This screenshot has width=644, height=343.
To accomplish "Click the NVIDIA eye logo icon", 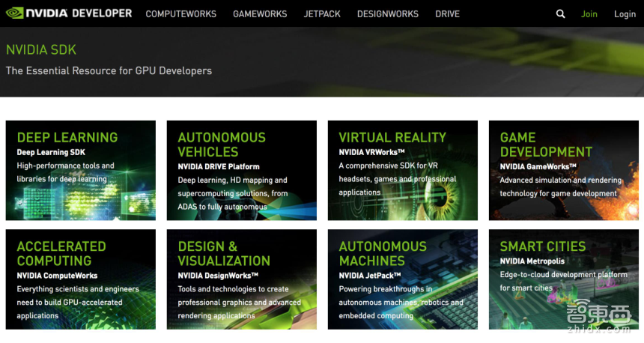I will [14, 13].
